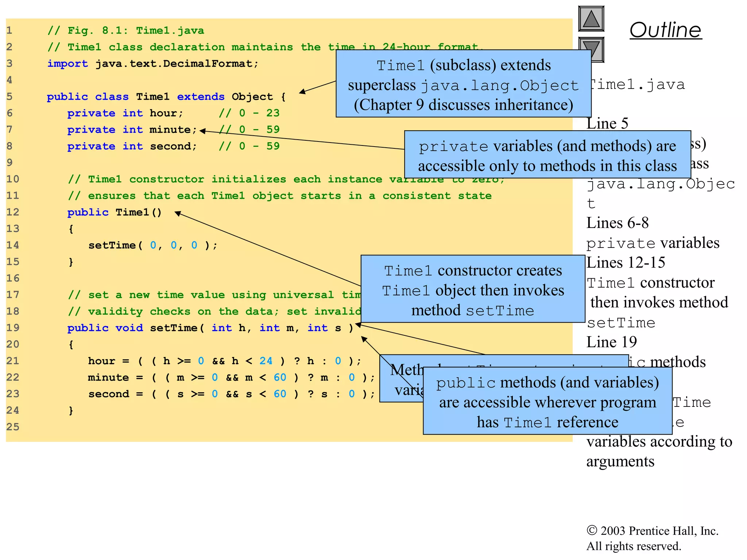Image resolution: width=747 pixels, height=560 pixels.
Task: Click outline entry 'Line 5'
Action: coord(607,124)
